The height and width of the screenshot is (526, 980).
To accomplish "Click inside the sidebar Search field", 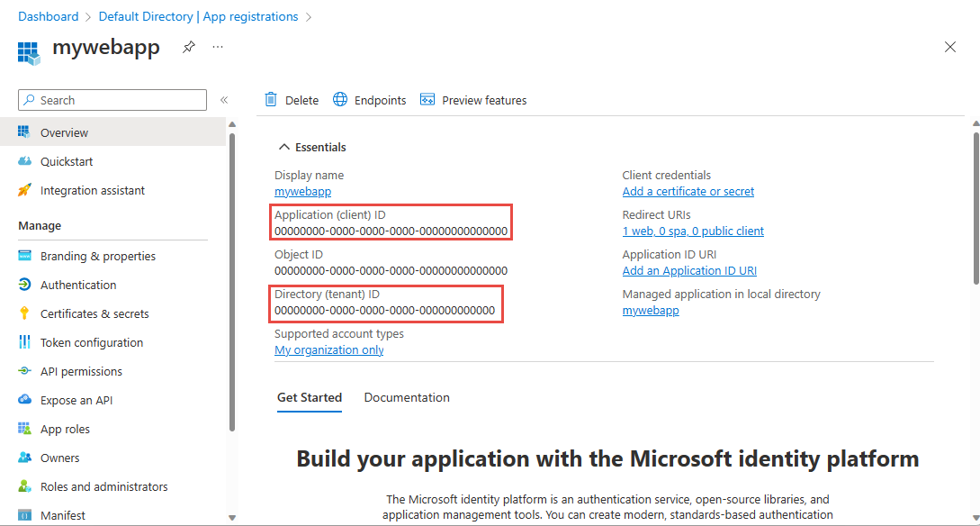I will pos(112,99).
